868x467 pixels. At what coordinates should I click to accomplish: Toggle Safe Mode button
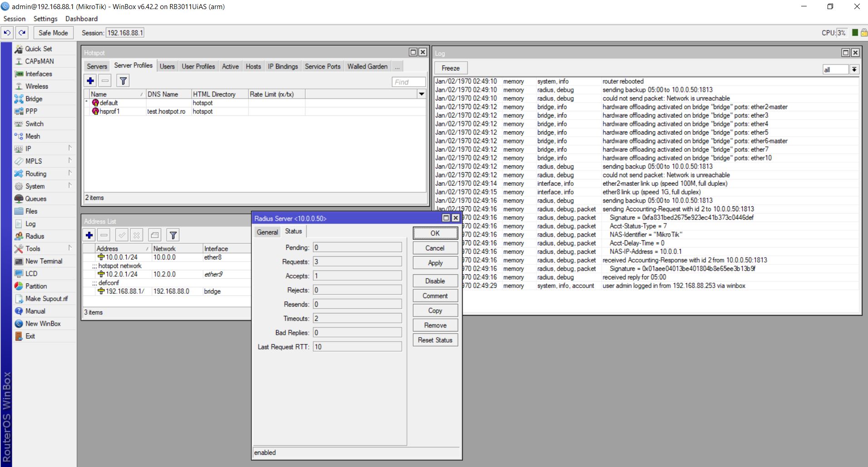53,33
